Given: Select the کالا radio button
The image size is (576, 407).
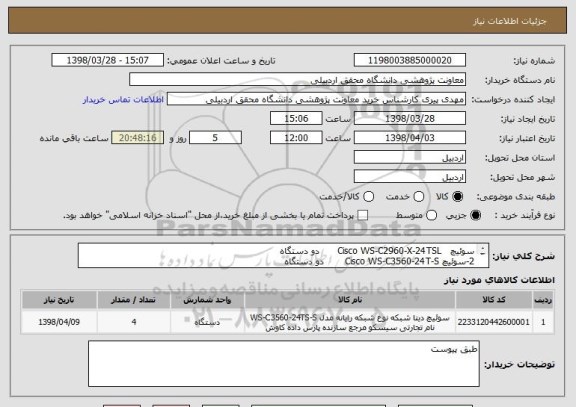Looking at the screenshot, I should tap(458, 197).
